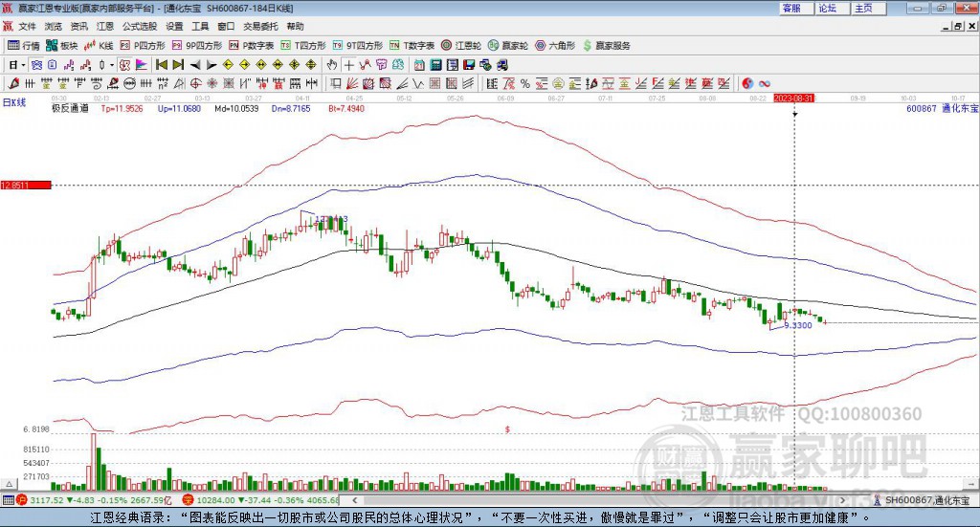Open the 江恩 menu
Viewport: 980px width, 527px height.
pyautogui.click(x=105, y=26)
